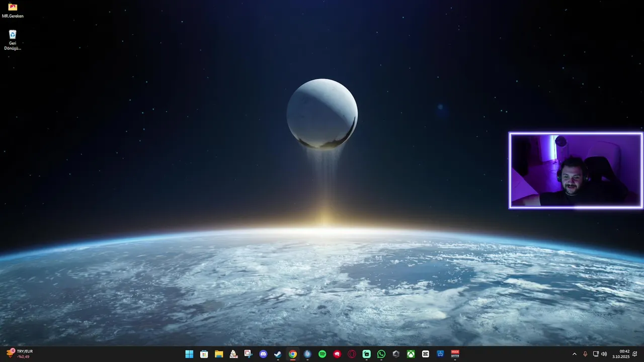Open WhatsApp from the taskbar
The width and height of the screenshot is (644, 362).
(381, 354)
